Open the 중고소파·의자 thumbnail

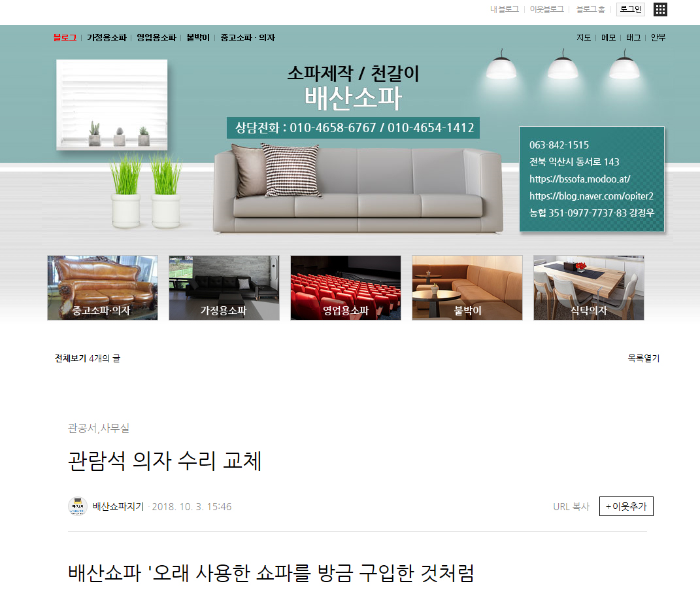(103, 288)
